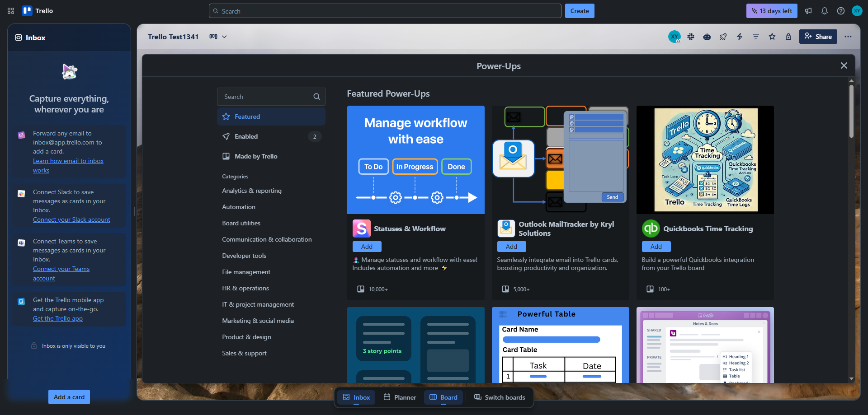Screen dimensions: 868x415
Task: Select the Enabled Power-Ups tab
Action: (271, 136)
